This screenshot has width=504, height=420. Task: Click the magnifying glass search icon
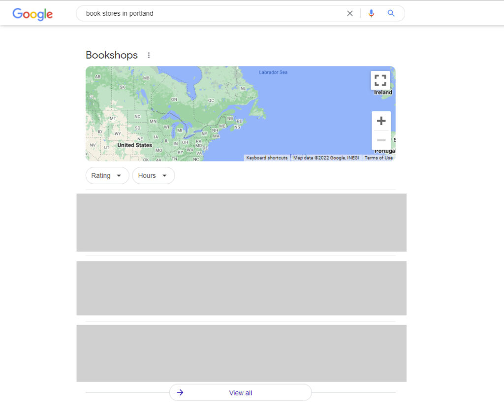click(x=391, y=13)
